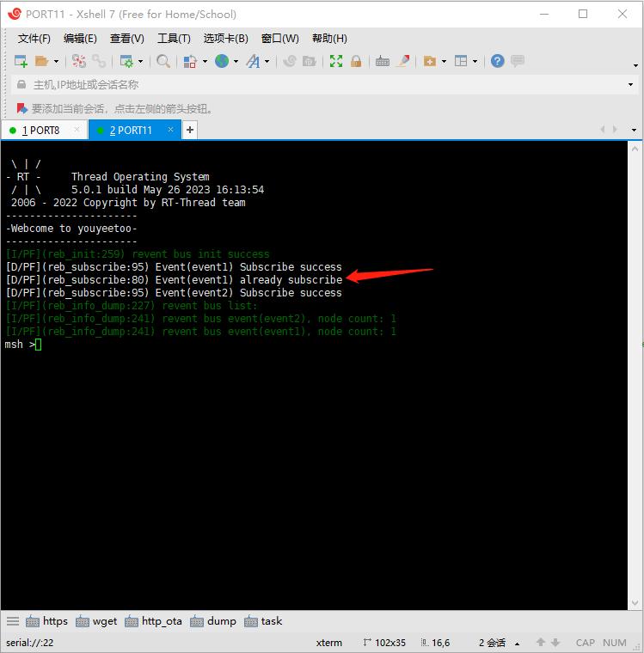Click the Font icon
The height and width of the screenshot is (653, 644).
click(x=253, y=62)
